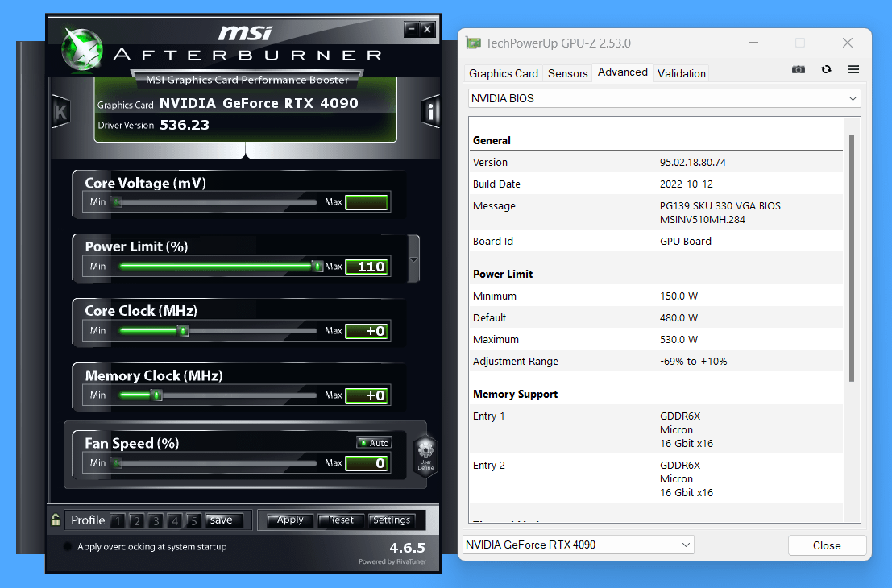Toggle Fan Speed Auto mode

point(374,442)
